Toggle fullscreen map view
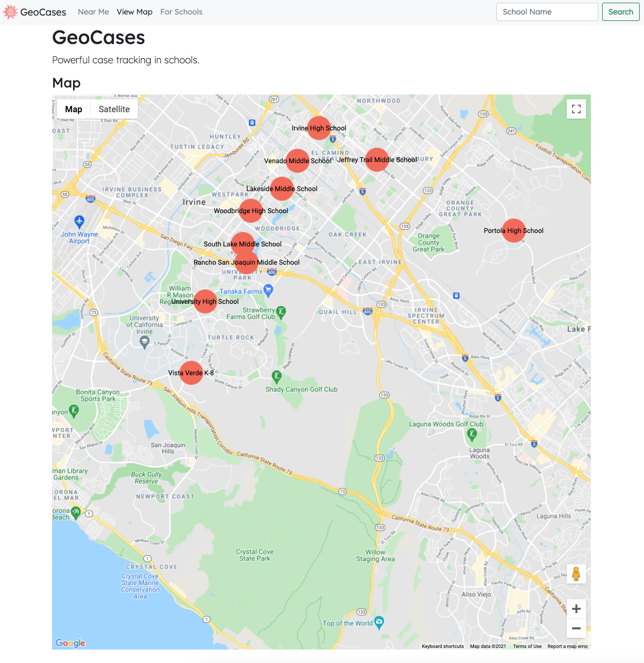Viewport: 644px width, 663px height. click(576, 109)
